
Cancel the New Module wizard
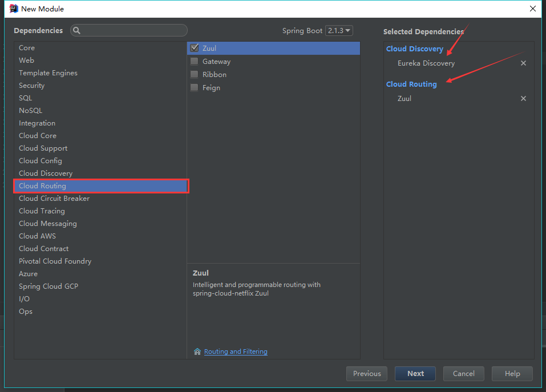pos(463,374)
